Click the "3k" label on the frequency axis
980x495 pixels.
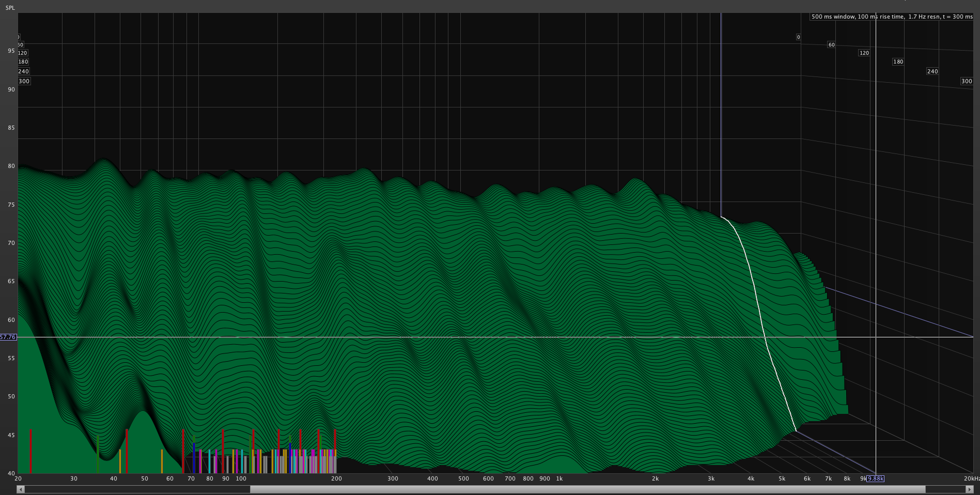(711, 478)
